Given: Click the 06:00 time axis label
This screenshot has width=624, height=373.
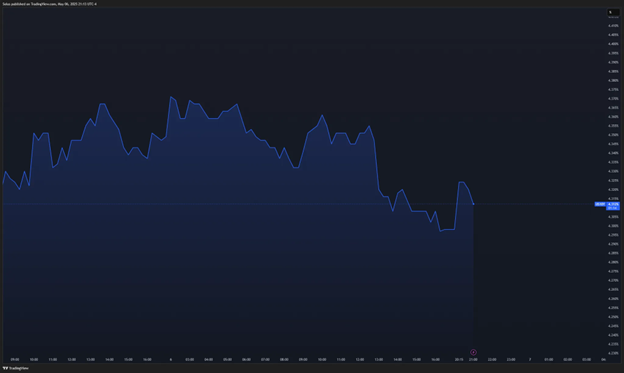Looking at the screenshot, I should 246,359.
